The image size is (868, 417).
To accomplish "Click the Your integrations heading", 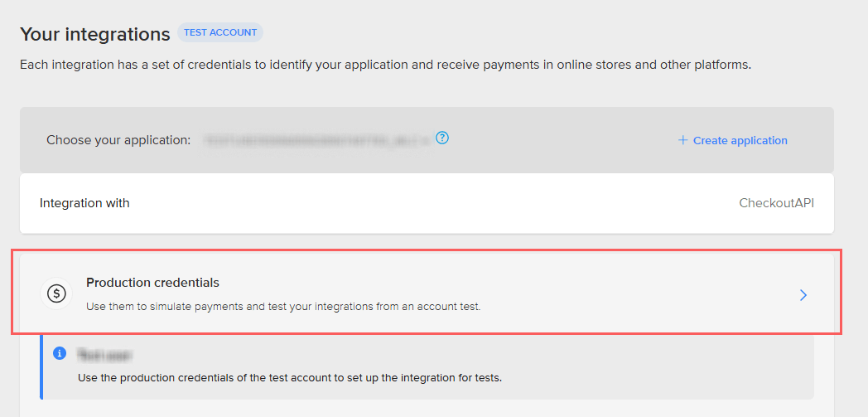I will (94, 34).
